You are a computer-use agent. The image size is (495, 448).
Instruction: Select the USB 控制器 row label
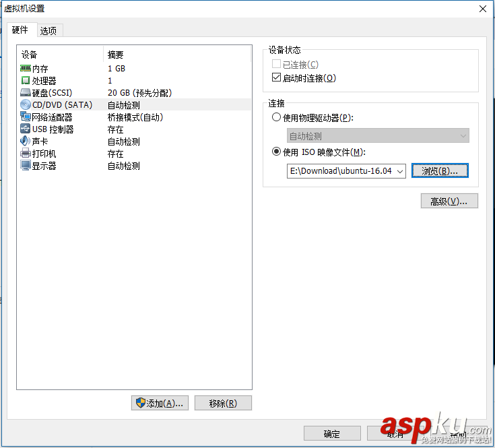coord(53,129)
